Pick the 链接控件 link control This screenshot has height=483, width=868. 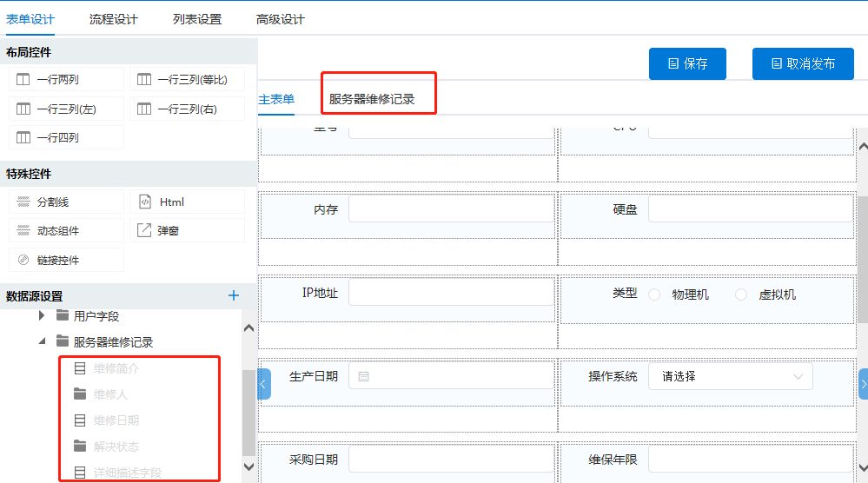(66, 260)
